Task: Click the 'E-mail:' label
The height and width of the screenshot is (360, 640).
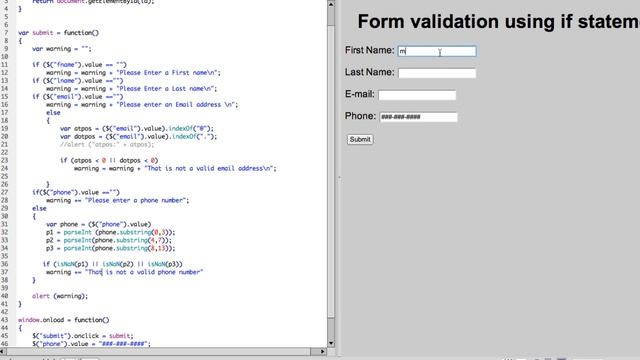Action: 360,94
